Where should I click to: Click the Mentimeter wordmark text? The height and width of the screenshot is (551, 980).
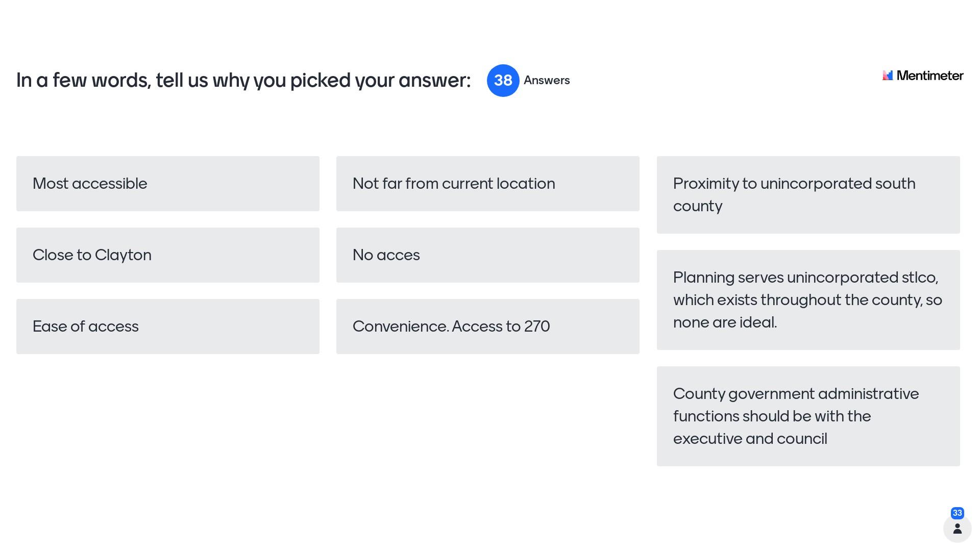click(929, 76)
